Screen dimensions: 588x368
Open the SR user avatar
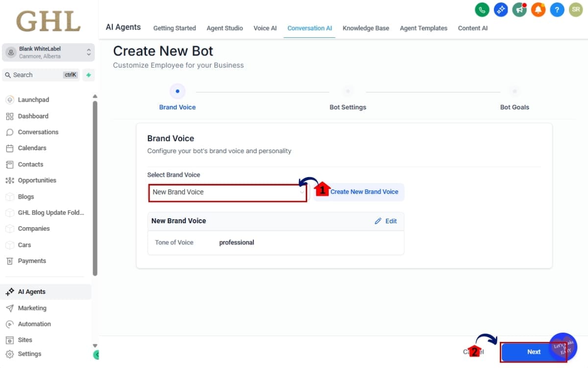[575, 10]
